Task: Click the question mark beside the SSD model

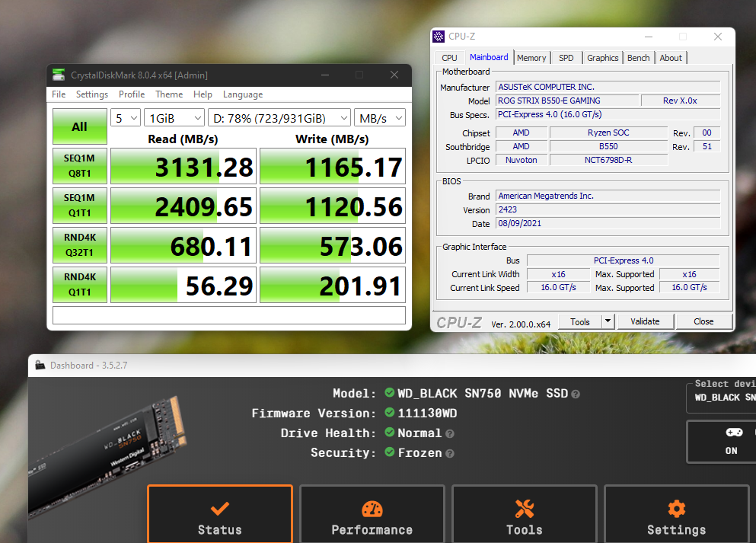Action: pos(576,394)
